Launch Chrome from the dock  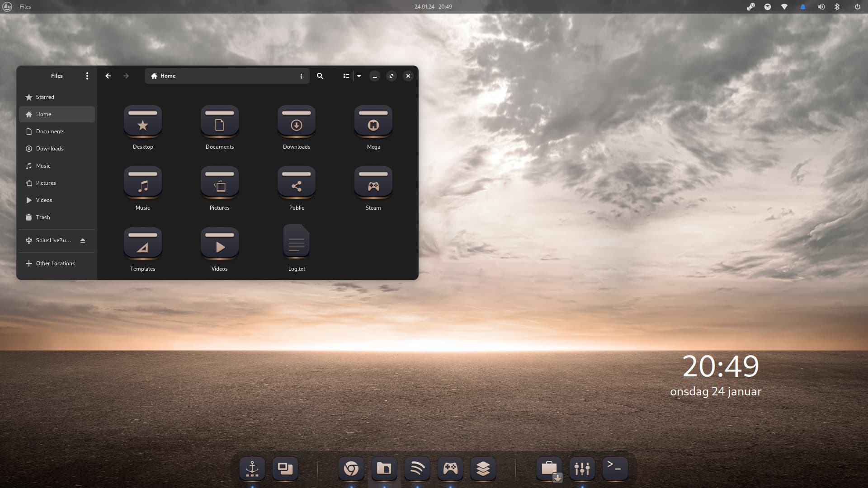click(351, 469)
